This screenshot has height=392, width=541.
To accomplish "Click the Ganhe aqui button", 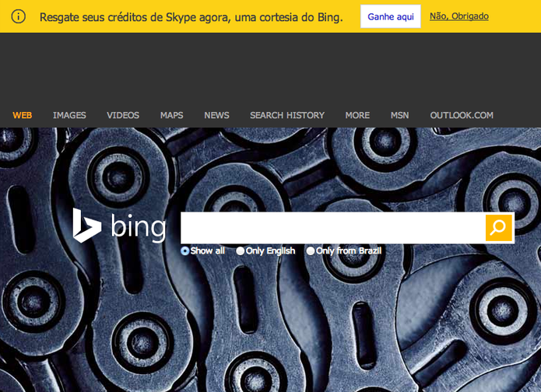I will pyautogui.click(x=391, y=16).
